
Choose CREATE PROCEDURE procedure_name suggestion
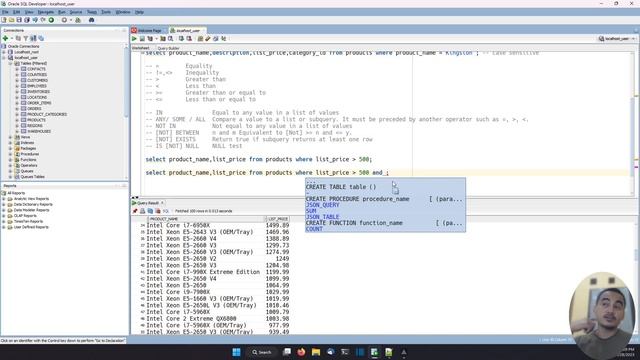(x=385, y=199)
